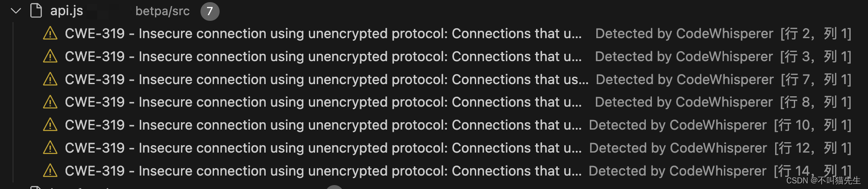Click warning icon for line 8 issue
Image resolution: width=868 pixels, height=189 pixels.
50,102
